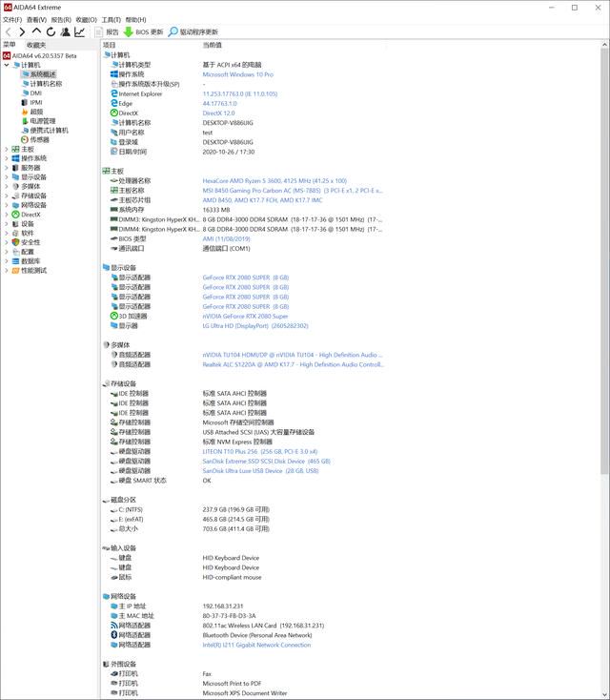Viewport: 610px width, 700px height.
Task: Expand the 显示设备 node in sidebar tree
Action: 7,177
